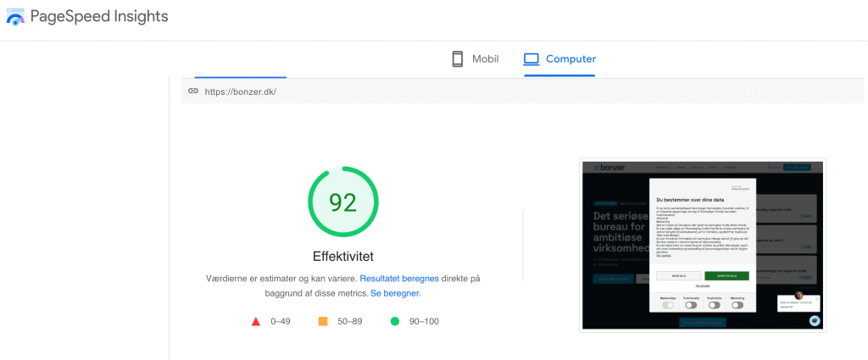Click the green Accepter alle button in preview
The height and width of the screenshot is (360, 868).
pyautogui.click(x=726, y=275)
